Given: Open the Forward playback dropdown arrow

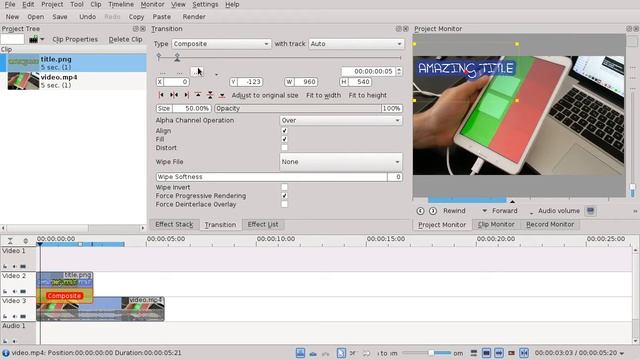Looking at the screenshot, I should tap(484, 211).
